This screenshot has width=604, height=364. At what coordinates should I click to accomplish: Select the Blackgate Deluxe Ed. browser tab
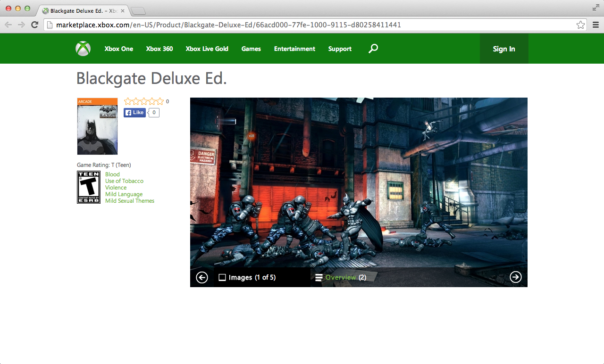[83, 10]
